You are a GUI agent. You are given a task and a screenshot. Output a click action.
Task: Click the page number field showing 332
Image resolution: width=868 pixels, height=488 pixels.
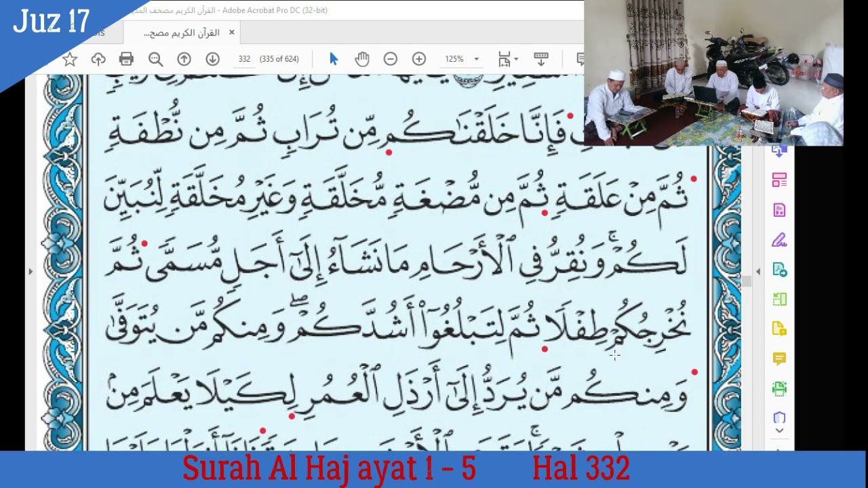click(x=244, y=59)
